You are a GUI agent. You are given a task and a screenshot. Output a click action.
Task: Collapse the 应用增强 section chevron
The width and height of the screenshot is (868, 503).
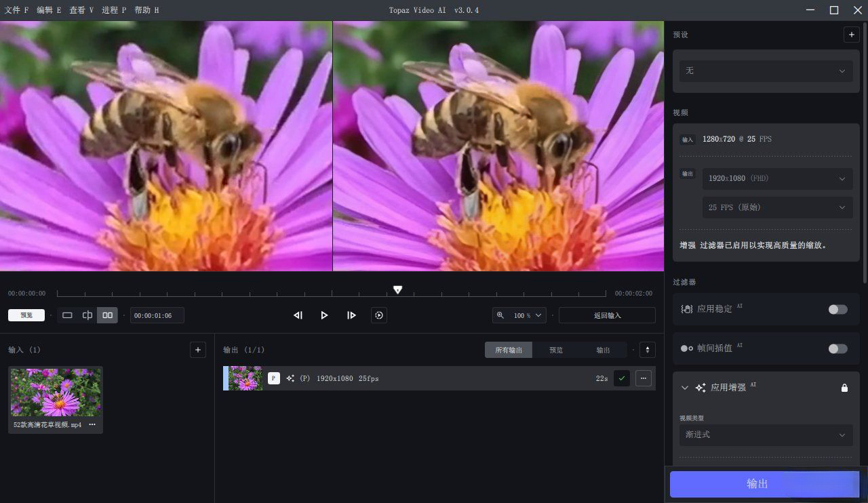click(685, 388)
